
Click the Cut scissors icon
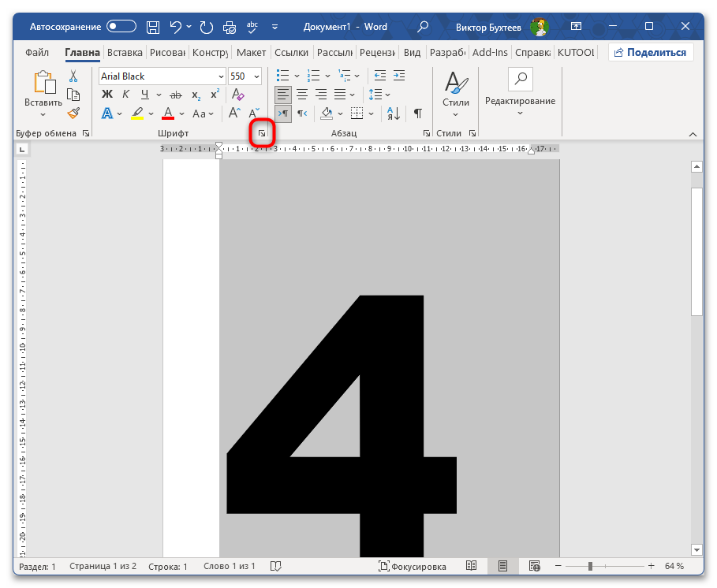[x=73, y=76]
